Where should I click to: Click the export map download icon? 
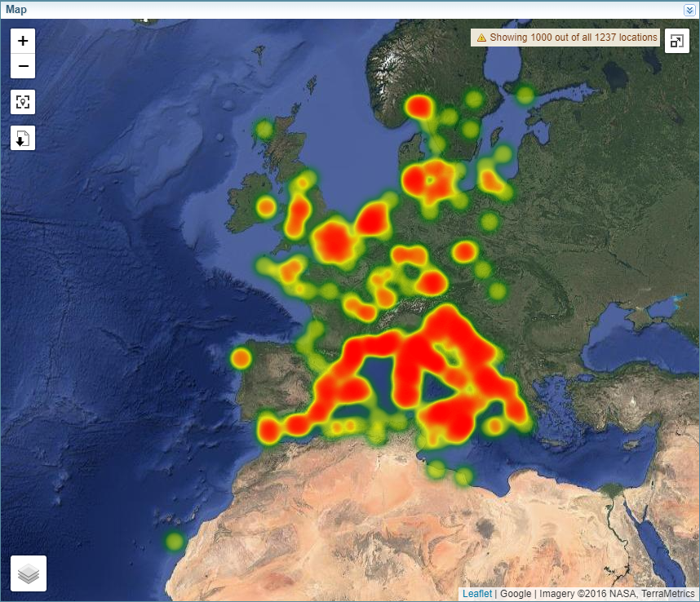click(23, 138)
